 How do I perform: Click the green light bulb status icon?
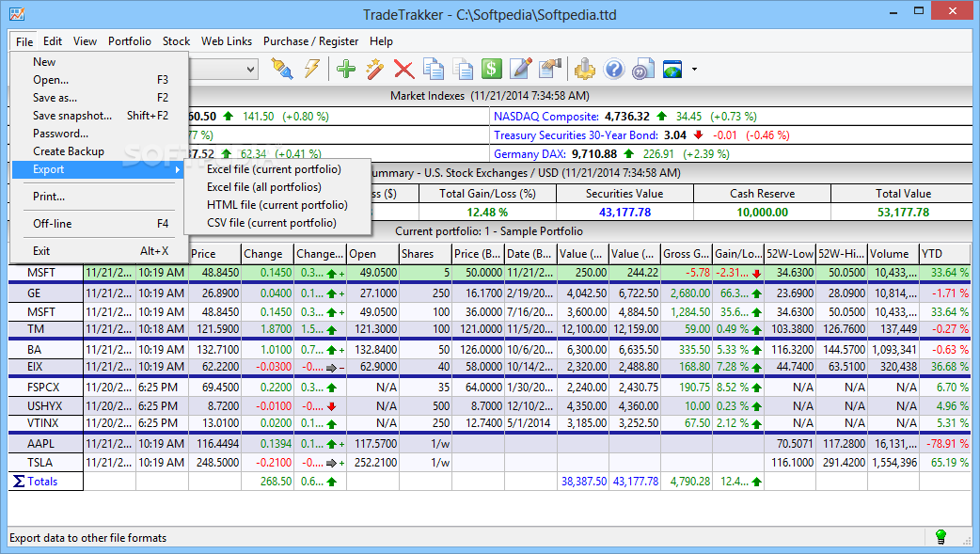click(940, 536)
